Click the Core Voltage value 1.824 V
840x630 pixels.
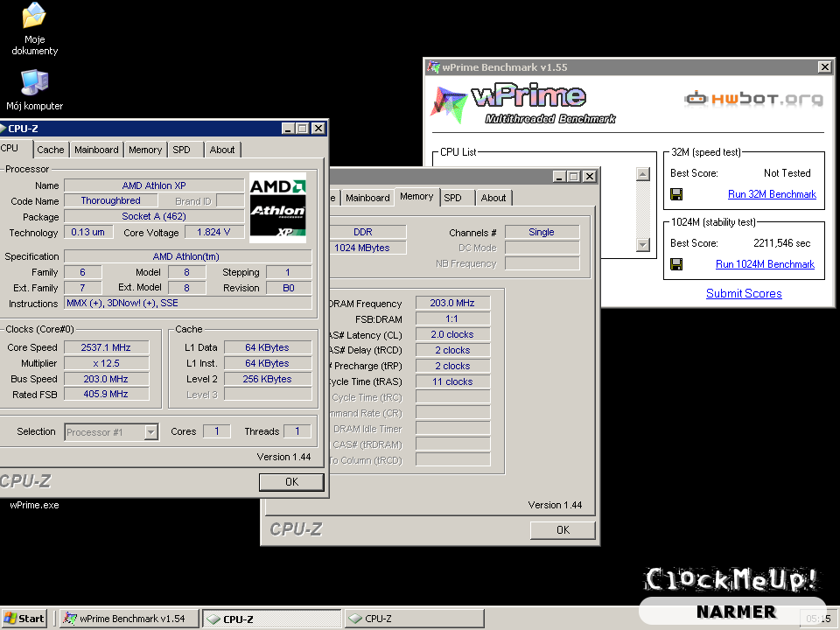pyautogui.click(x=213, y=232)
